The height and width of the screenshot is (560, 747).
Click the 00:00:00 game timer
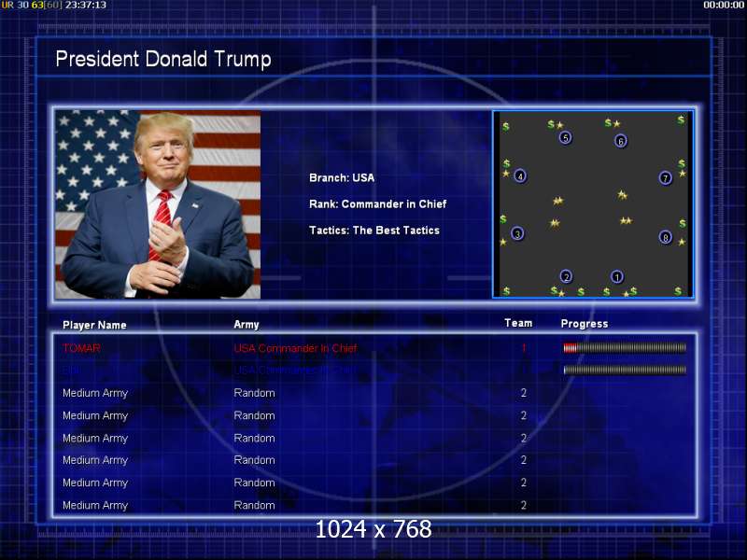pyautogui.click(x=725, y=5)
